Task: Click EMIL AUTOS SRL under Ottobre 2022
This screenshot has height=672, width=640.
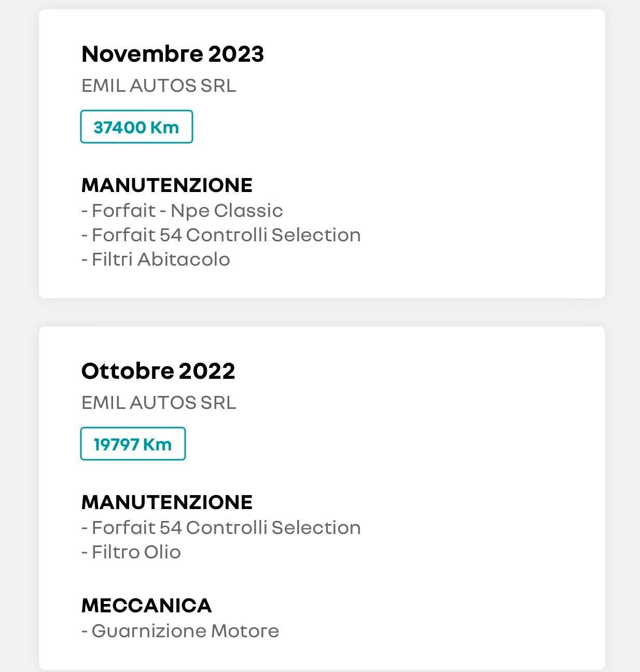Action: 159,403
